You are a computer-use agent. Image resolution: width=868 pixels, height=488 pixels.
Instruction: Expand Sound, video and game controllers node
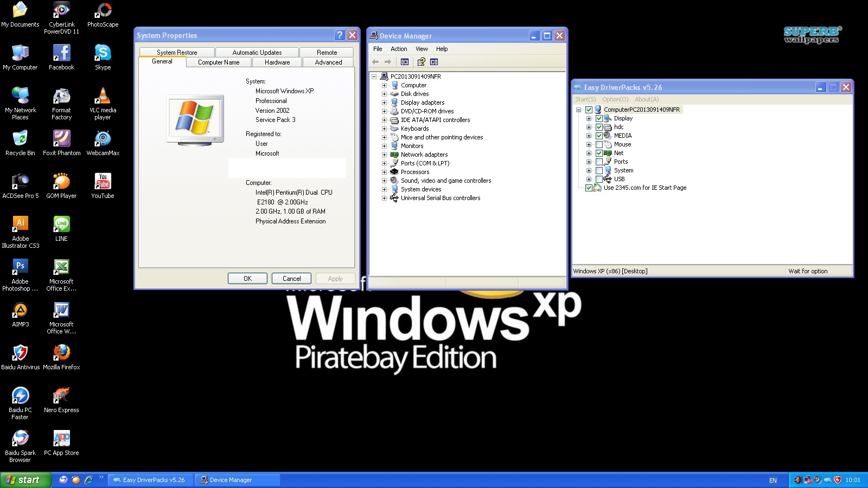384,181
